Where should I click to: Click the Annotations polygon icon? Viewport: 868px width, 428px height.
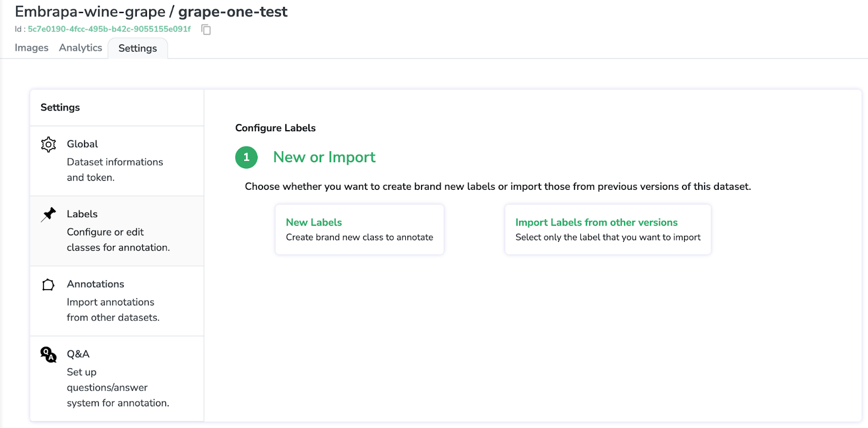tap(48, 284)
